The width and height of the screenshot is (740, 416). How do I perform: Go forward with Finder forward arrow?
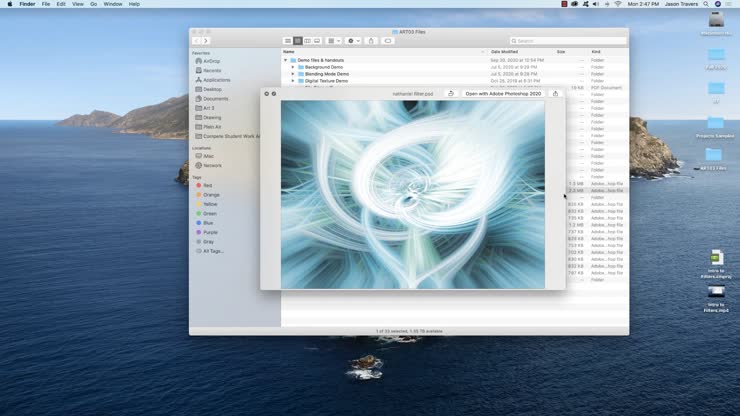206,41
